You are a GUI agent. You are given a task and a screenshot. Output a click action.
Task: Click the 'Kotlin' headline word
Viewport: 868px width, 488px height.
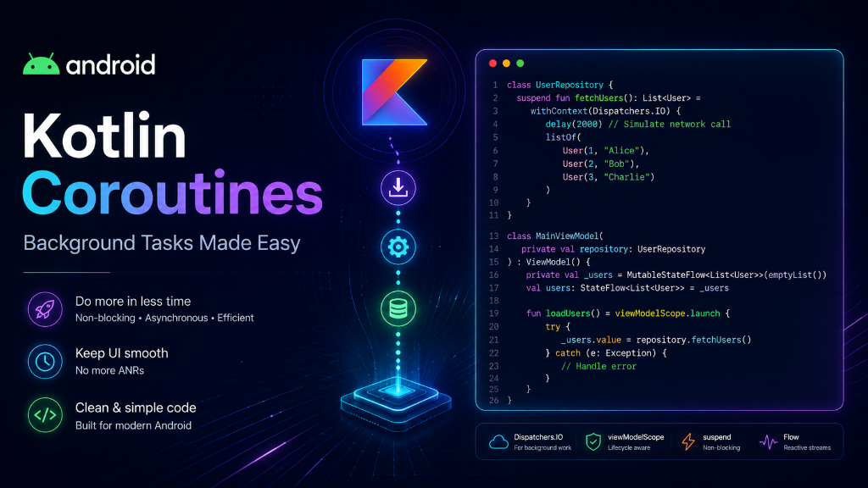coord(104,136)
